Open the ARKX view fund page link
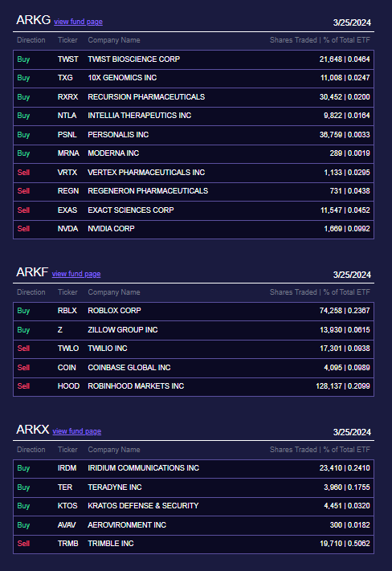The width and height of the screenshot is (392, 571). [x=77, y=431]
